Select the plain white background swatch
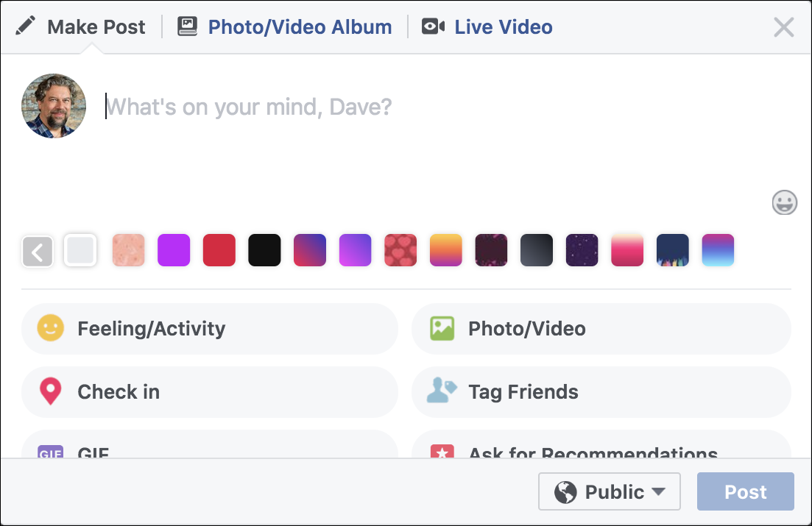Viewport: 812px width, 526px height. coord(80,250)
